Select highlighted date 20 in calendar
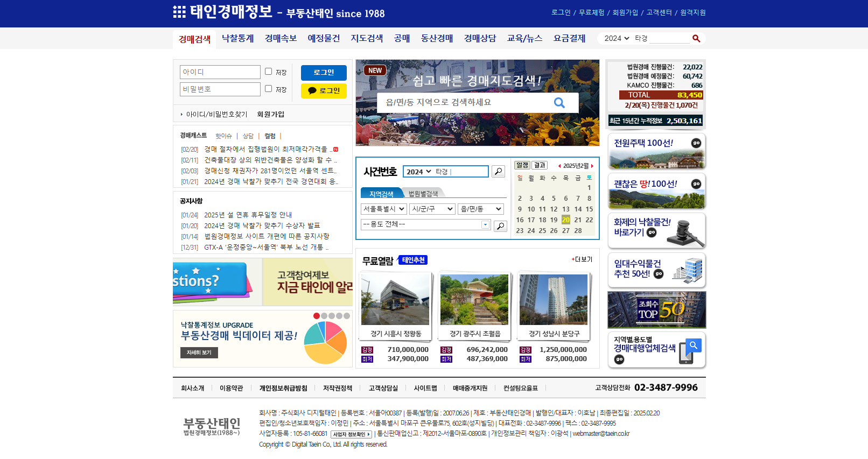 click(x=566, y=220)
